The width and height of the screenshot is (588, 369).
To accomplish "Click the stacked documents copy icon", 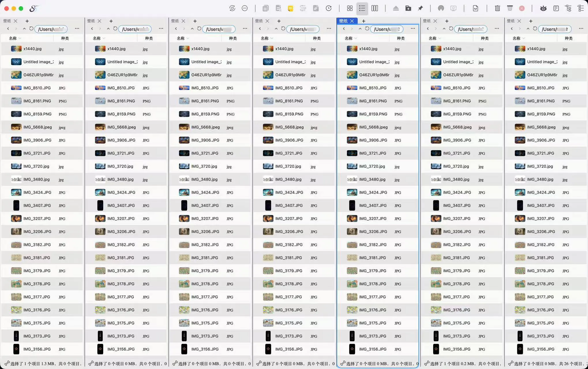I will coord(266,8).
